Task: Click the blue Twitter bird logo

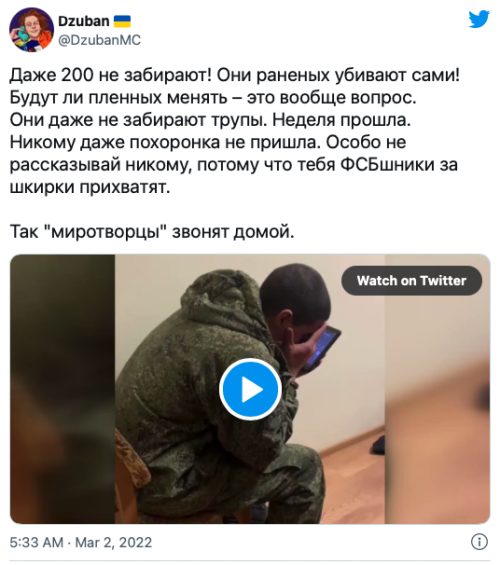Action: click(479, 19)
